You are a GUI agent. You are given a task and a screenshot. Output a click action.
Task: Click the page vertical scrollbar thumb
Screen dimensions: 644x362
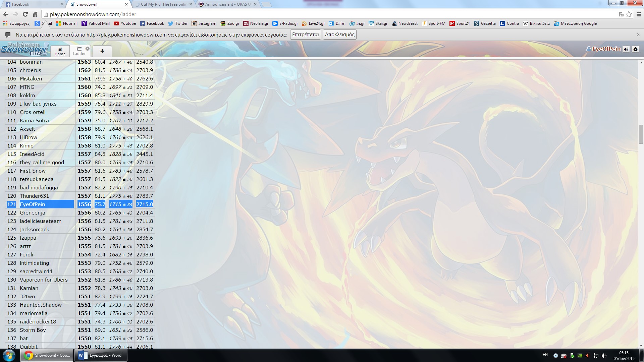click(641, 134)
